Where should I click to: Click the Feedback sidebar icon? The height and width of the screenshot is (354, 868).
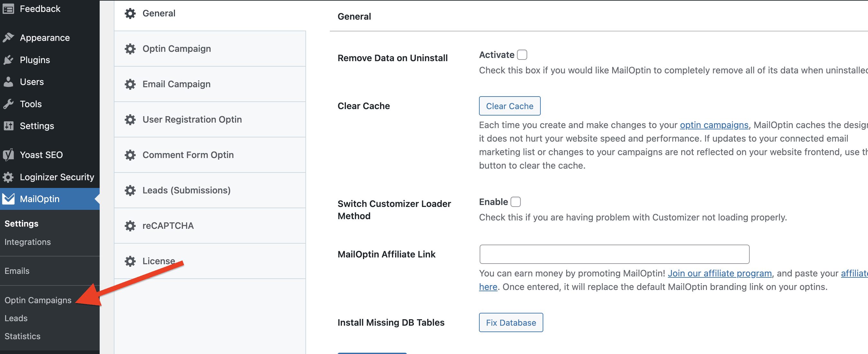(8, 9)
